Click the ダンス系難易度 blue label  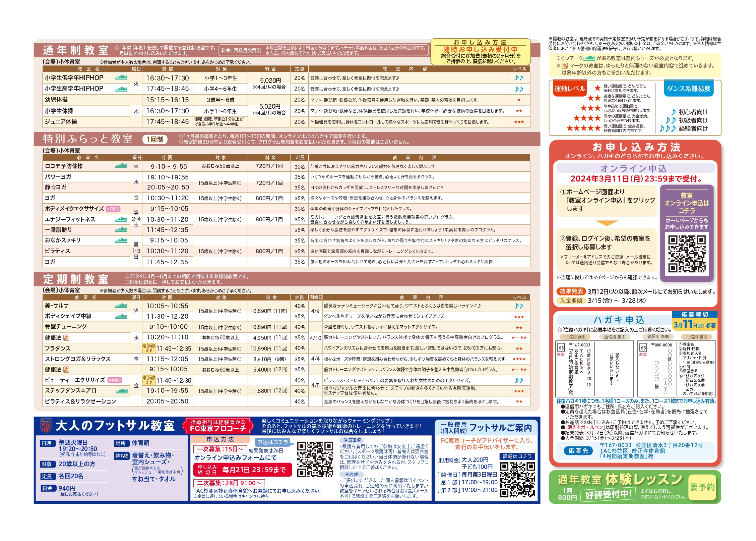coord(688,89)
